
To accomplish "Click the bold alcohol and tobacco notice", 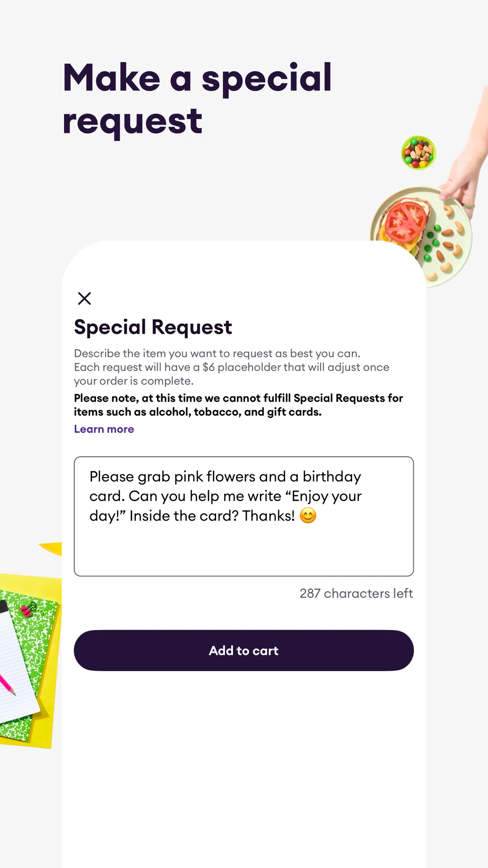I will (x=238, y=405).
